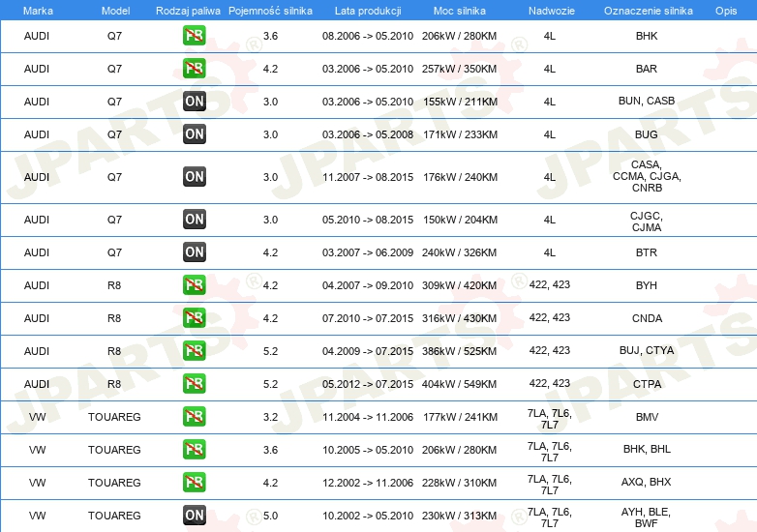Select engine codes AYH, BLE, BWF
This screenshot has width=757, height=532.
(x=646, y=517)
